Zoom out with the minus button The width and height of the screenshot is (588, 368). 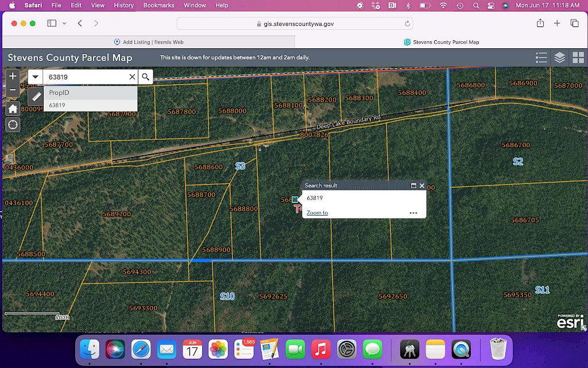[13, 90]
